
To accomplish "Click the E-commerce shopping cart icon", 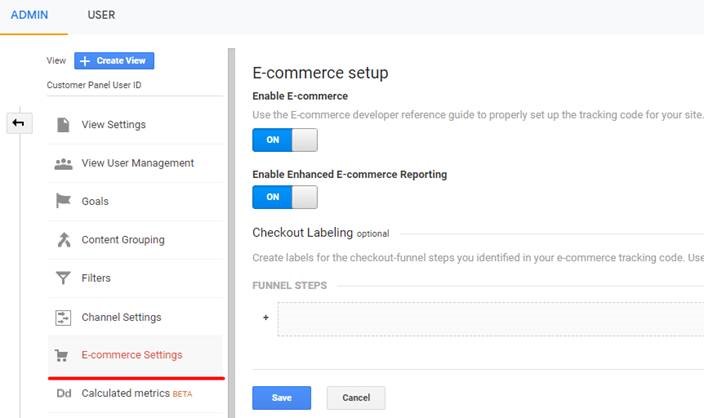I will [x=62, y=356].
